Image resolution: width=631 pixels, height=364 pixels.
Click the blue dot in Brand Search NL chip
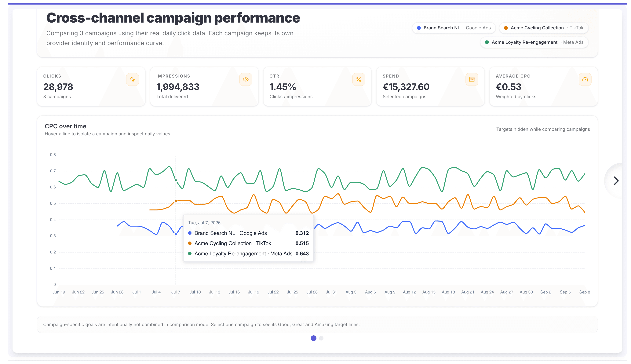click(419, 28)
